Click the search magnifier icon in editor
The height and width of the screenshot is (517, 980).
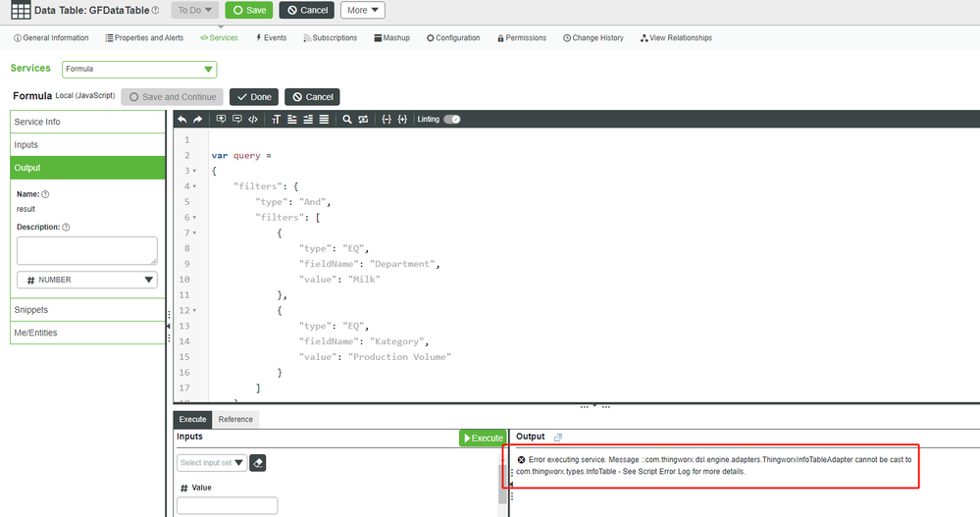(347, 120)
